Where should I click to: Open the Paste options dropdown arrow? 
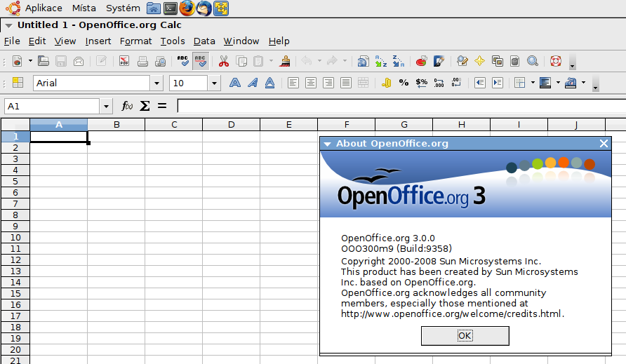click(271, 61)
